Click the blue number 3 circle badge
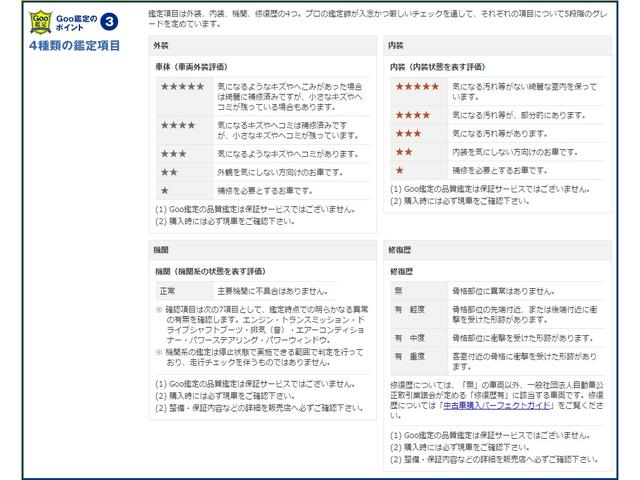640x480 pixels. 109,20
